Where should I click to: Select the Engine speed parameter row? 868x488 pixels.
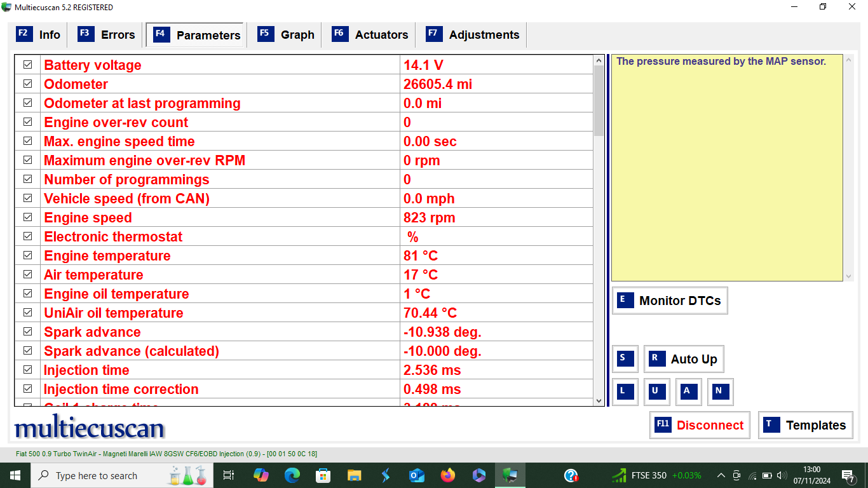[304, 217]
